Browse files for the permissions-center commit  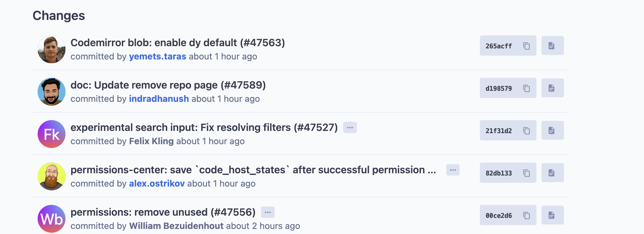tap(552, 172)
